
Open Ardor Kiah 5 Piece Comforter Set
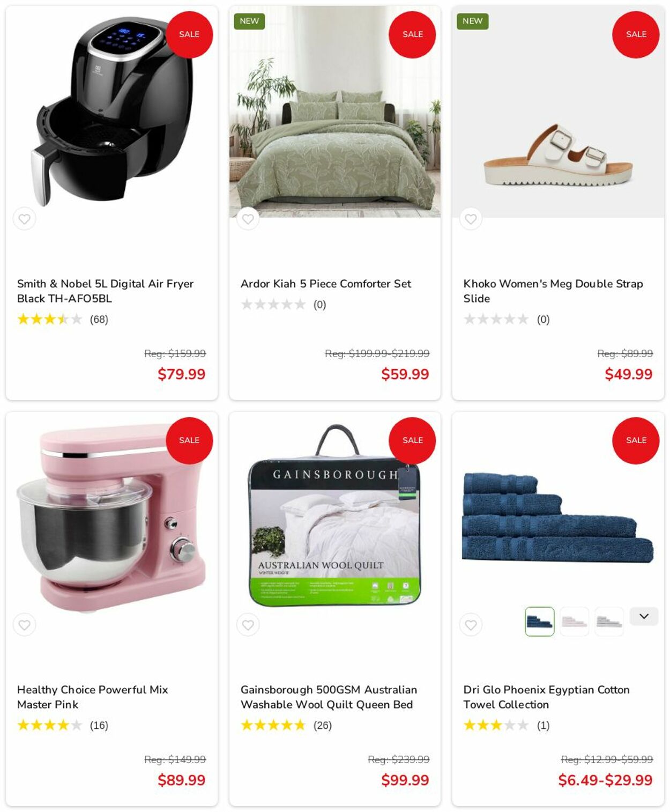(325, 284)
